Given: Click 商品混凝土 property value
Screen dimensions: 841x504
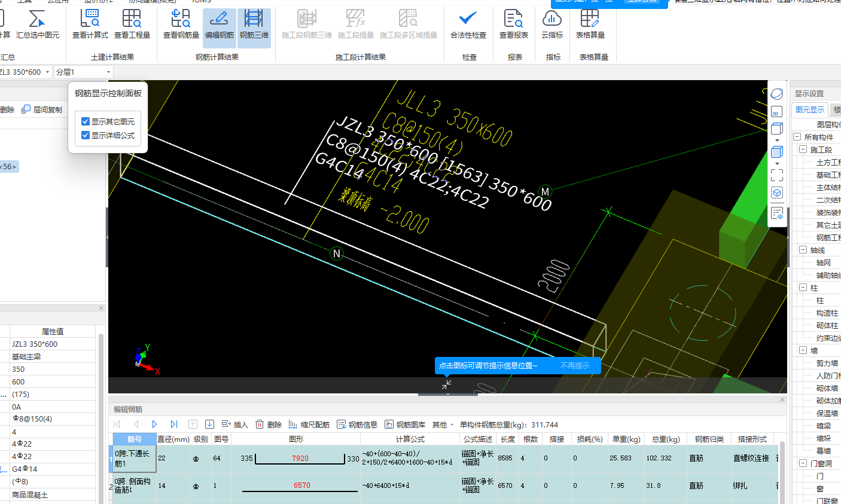Looking at the screenshot, I should (x=53, y=495).
